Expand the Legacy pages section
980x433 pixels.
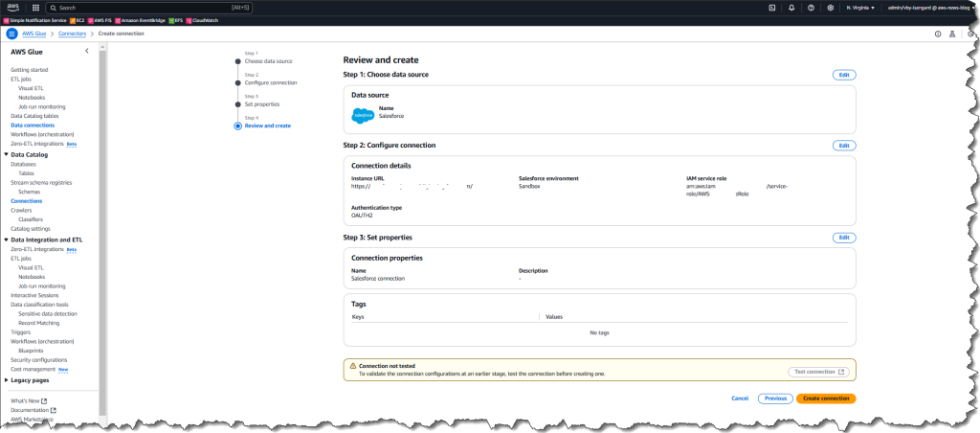point(6,379)
